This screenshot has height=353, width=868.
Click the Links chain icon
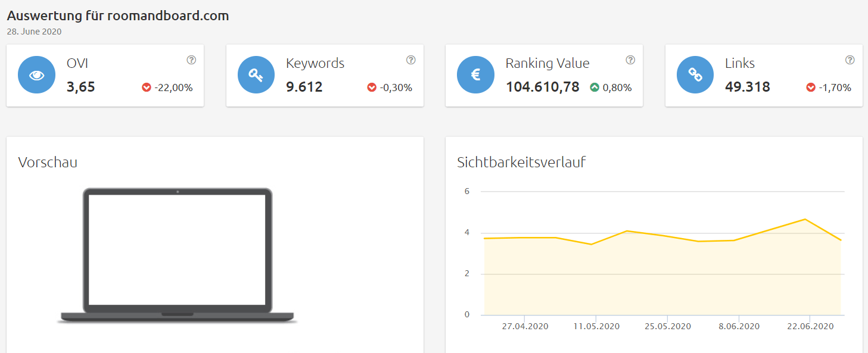click(x=695, y=75)
